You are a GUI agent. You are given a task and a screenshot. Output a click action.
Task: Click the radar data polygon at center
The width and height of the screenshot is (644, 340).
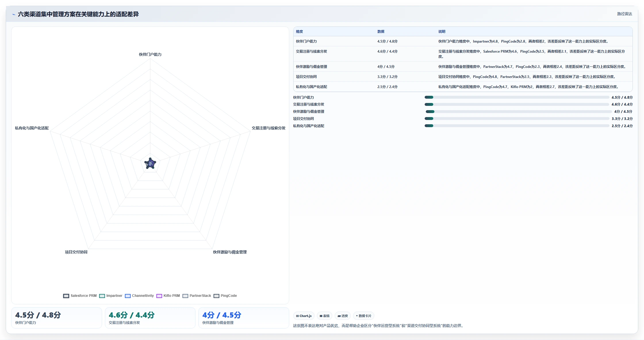150,163
